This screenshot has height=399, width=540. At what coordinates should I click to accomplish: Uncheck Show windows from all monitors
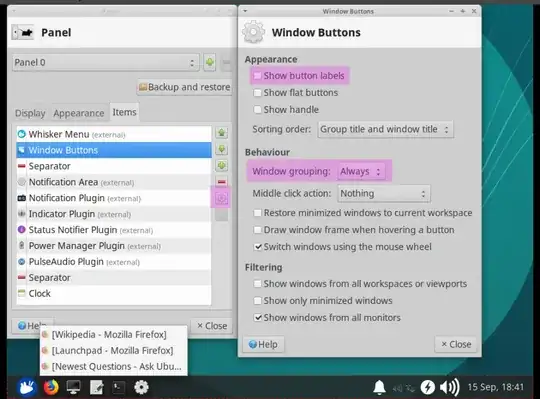pyautogui.click(x=258, y=318)
